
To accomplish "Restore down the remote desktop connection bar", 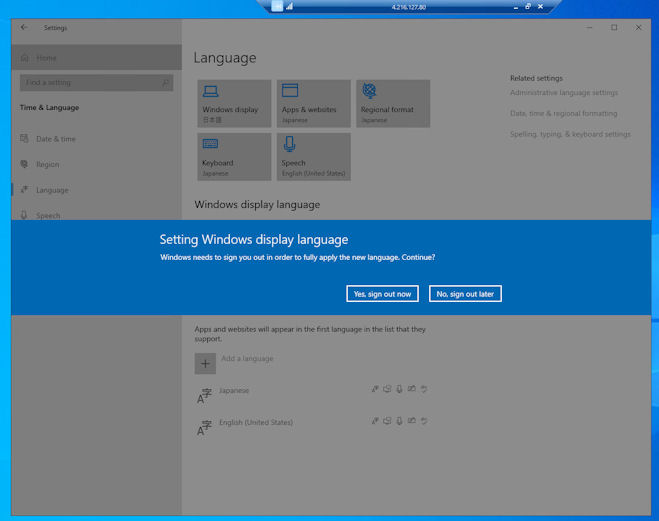I will pyautogui.click(x=528, y=6).
